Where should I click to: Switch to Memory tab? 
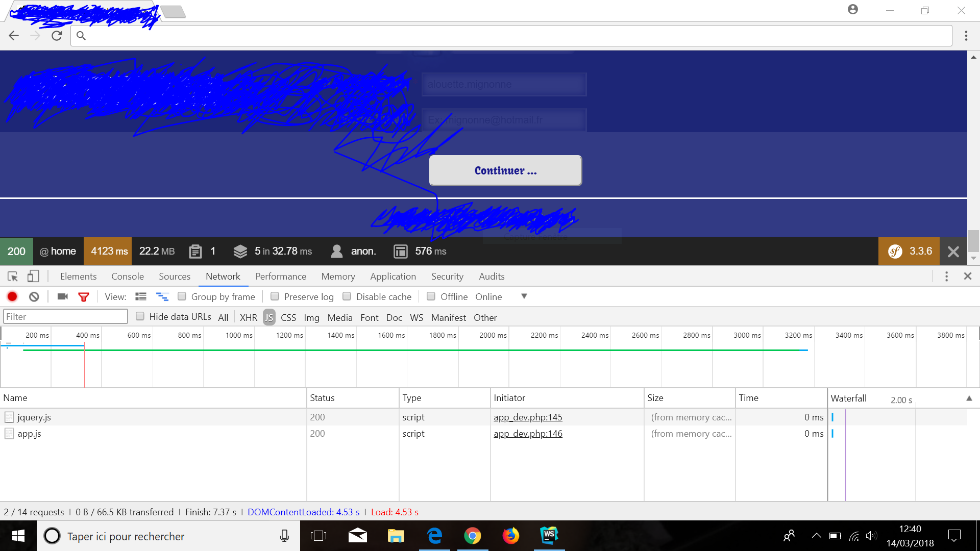coord(338,277)
